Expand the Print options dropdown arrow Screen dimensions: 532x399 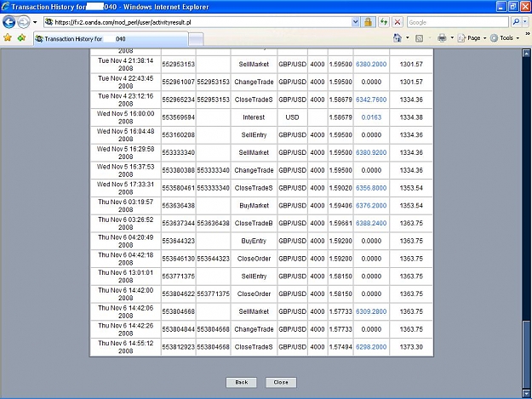point(452,38)
